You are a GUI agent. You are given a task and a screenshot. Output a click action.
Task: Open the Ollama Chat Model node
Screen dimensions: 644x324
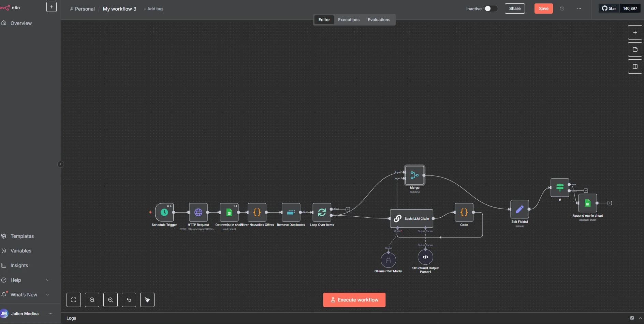click(x=388, y=260)
